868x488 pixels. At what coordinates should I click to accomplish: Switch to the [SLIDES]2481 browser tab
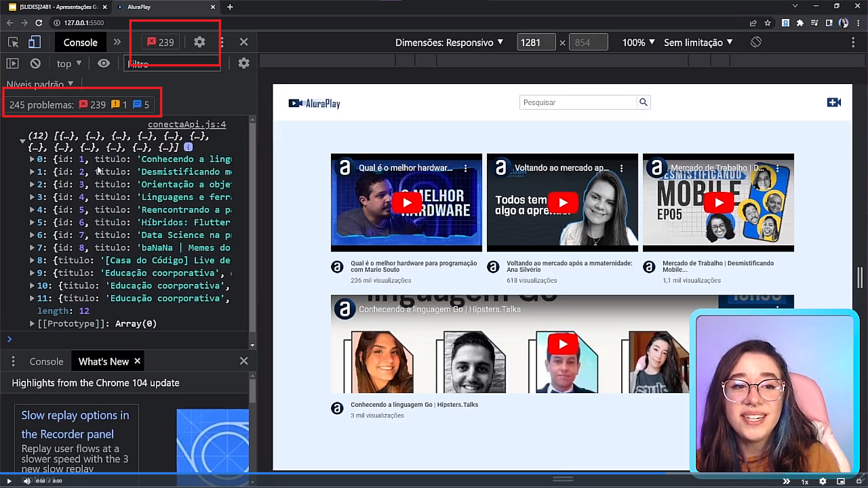pyautogui.click(x=58, y=7)
